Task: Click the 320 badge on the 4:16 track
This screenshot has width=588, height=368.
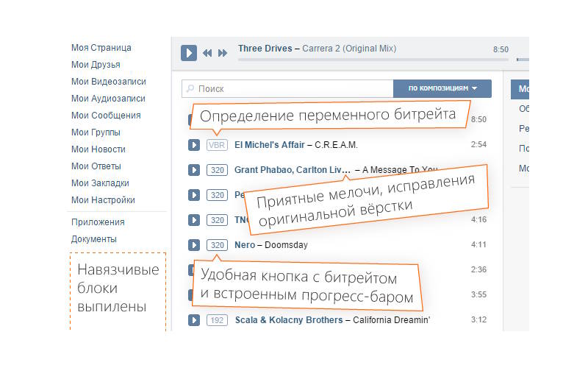Action: click(217, 220)
